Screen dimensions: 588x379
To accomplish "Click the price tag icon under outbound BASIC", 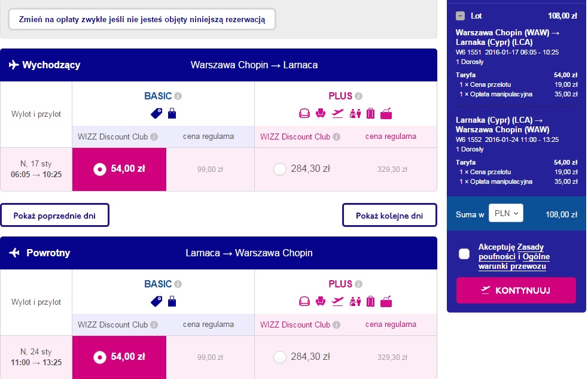I will click(x=156, y=113).
